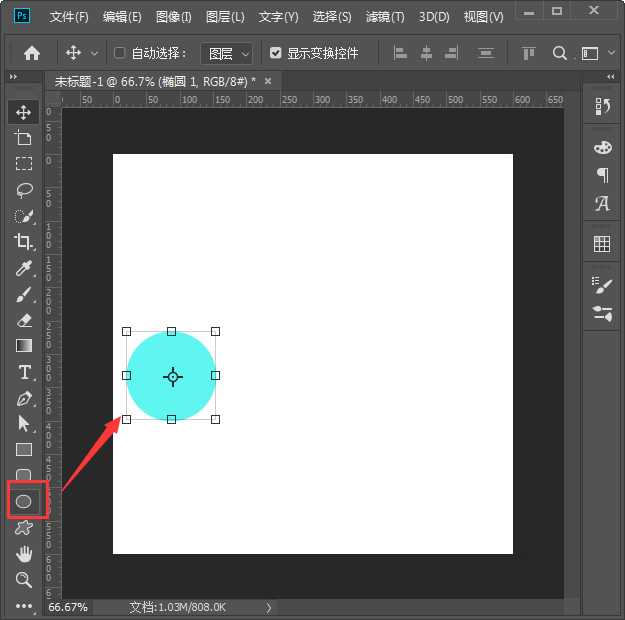The image size is (625, 620).
Task: Uncheck the 显示变换控件 checkbox
Action: (276, 53)
